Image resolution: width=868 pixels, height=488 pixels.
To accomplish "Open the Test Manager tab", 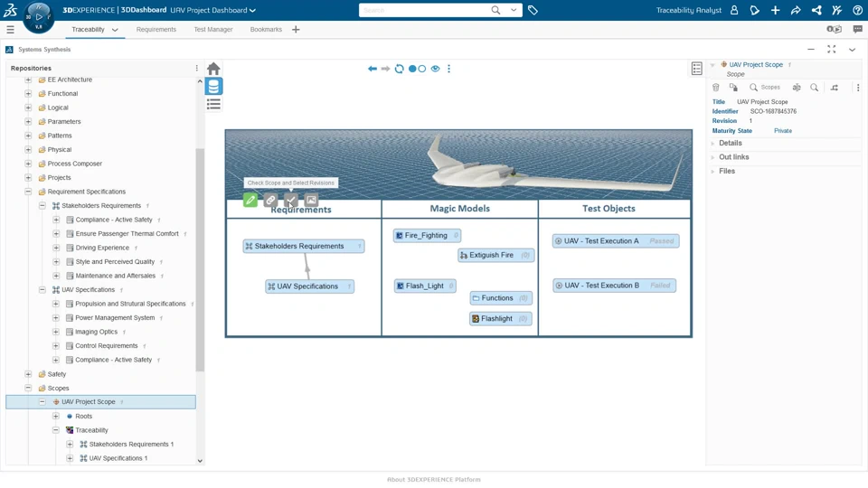I will point(213,29).
